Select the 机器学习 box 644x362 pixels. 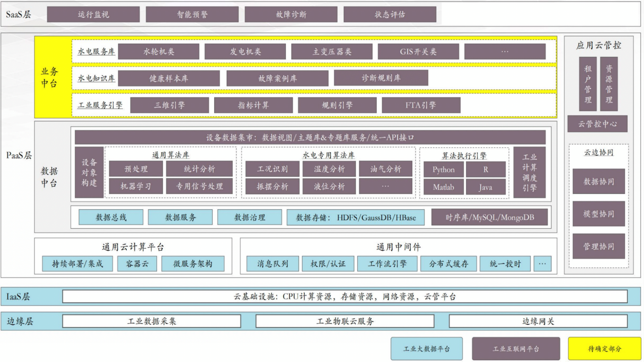tap(136, 186)
